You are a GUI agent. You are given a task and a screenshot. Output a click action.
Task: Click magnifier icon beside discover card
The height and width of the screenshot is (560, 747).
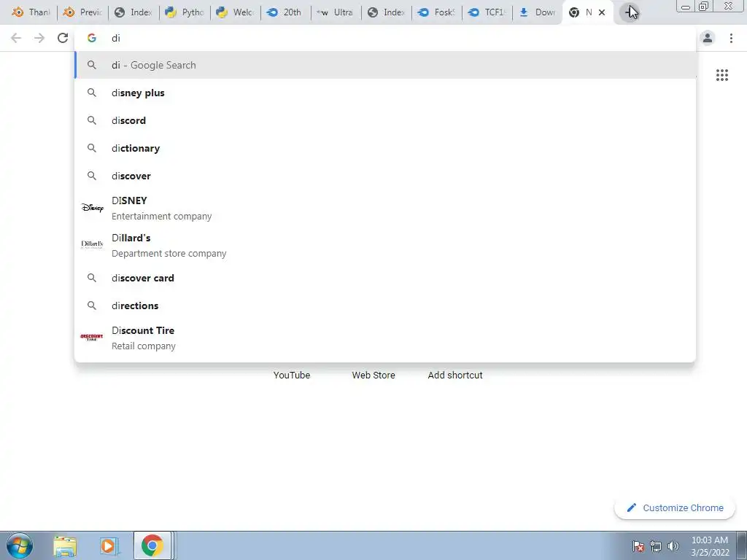click(92, 278)
